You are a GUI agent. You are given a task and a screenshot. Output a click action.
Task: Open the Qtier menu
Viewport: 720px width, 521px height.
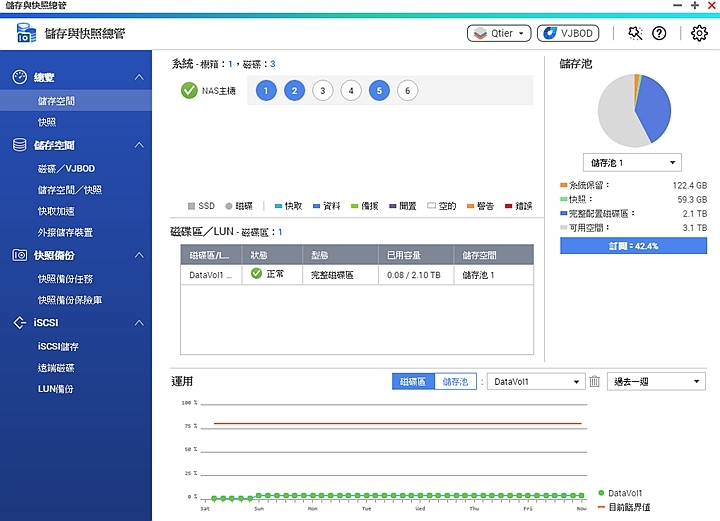click(499, 33)
